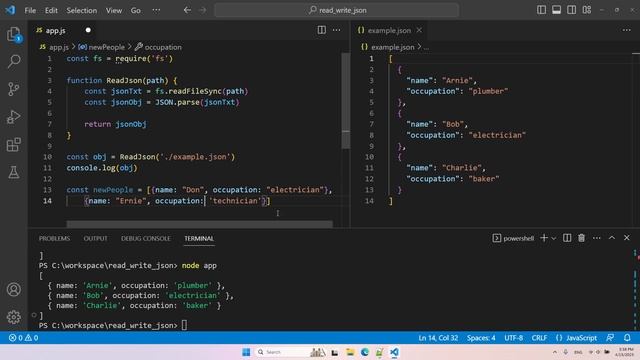Open the new terminal launch profile dropdown

pos(554,238)
